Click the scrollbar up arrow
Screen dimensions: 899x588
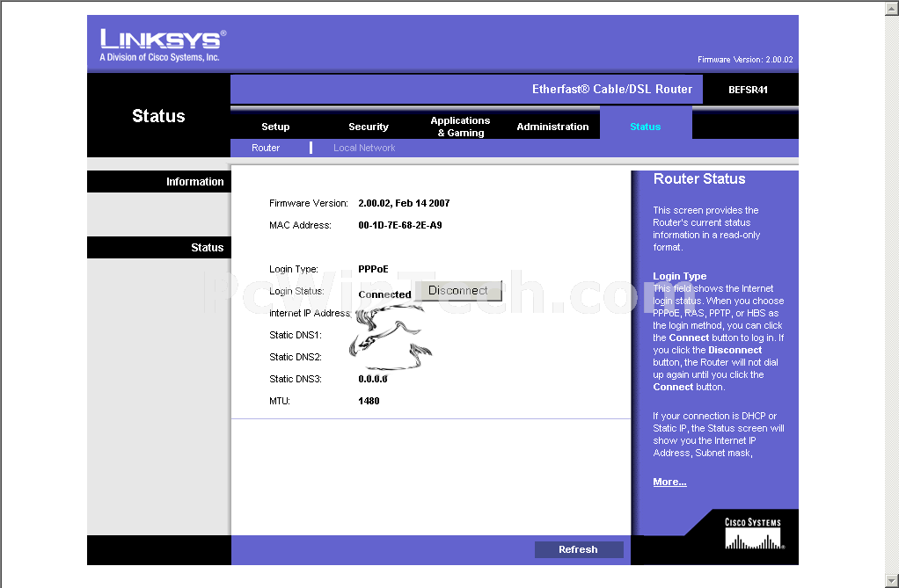(x=892, y=8)
